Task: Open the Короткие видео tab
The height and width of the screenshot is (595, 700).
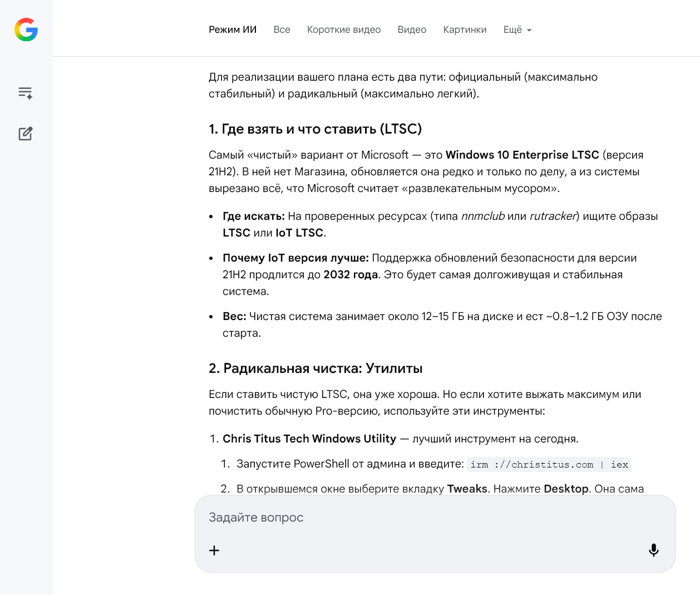Action: pyautogui.click(x=344, y=29)
